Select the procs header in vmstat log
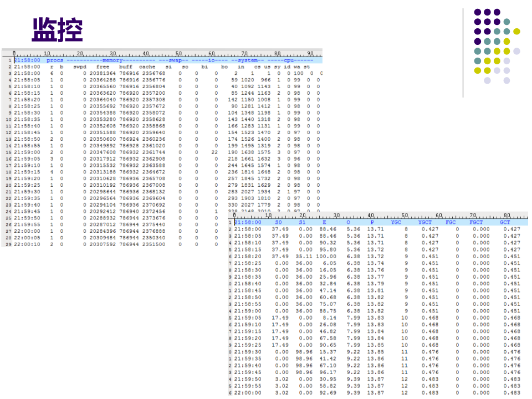The width and height of the screenshot is (532, 399). 55,60
